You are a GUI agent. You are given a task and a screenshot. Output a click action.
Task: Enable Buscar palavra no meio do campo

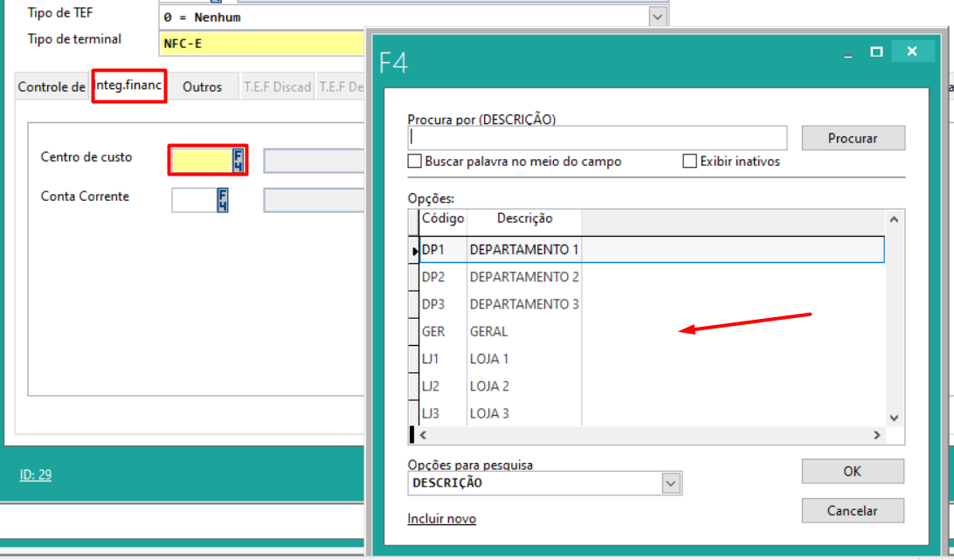415,162
